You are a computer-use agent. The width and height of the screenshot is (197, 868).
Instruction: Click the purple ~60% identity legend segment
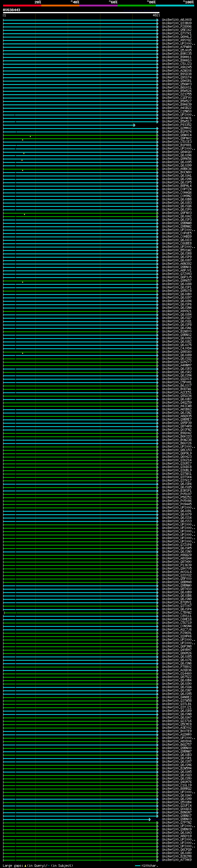coord(98,6)
